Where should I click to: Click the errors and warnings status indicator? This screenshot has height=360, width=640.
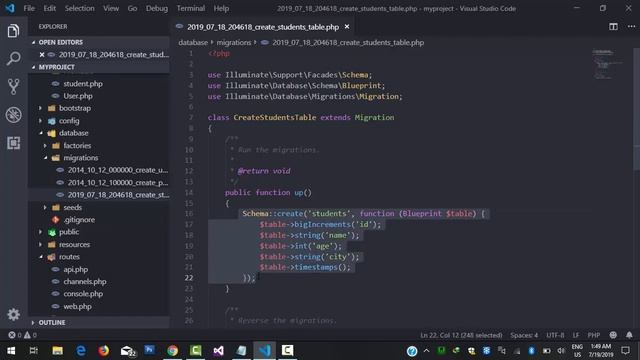click(22, 335)
